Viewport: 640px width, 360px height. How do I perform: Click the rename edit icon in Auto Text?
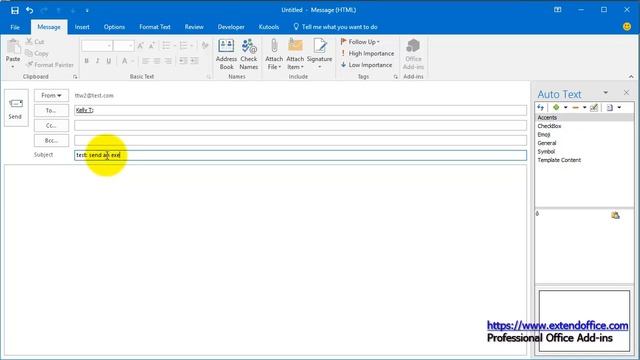594,107
